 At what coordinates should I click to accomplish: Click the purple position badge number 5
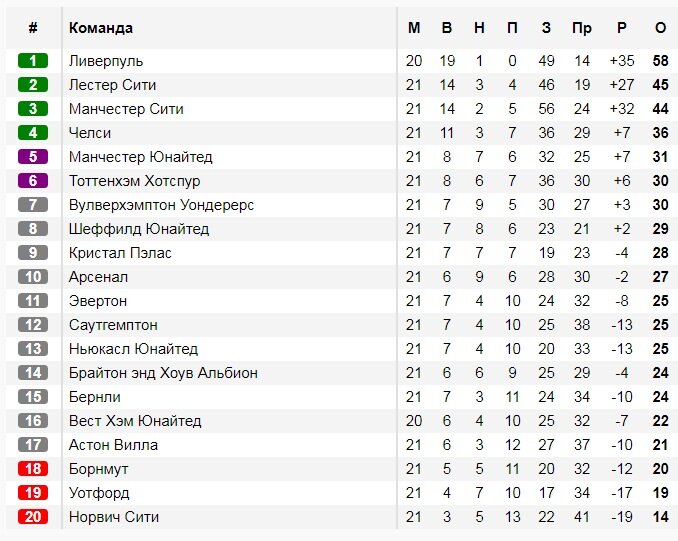[33, 157]
